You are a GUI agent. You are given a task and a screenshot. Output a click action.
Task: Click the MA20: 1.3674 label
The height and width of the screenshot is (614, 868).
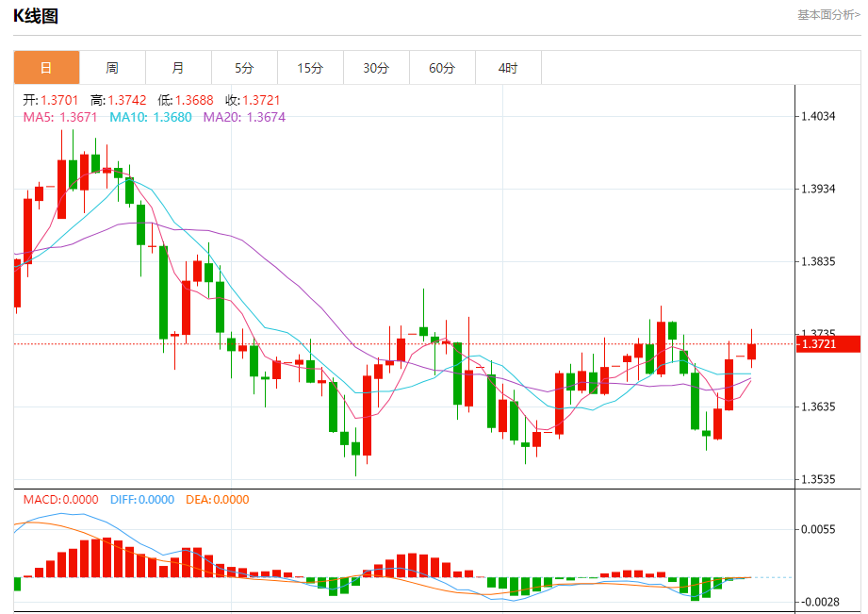244,117
